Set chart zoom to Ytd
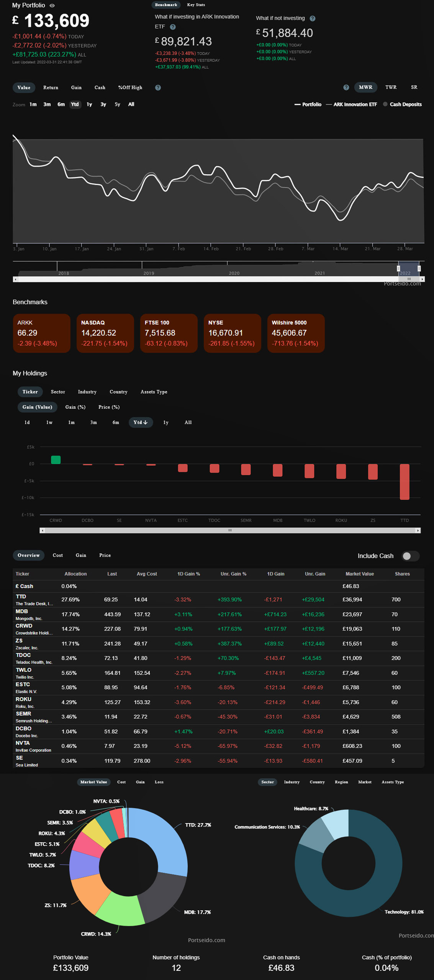434x980 pixels. click(x=75, y=104)
